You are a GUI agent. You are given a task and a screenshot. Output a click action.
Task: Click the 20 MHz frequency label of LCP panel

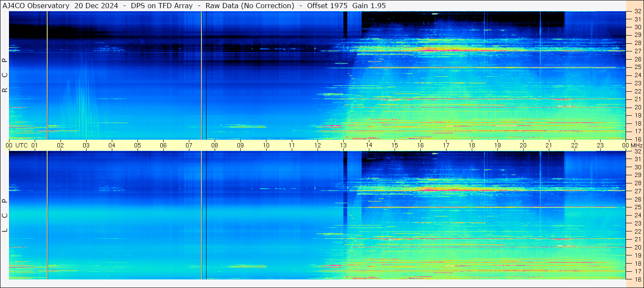[x=638, y=247]
